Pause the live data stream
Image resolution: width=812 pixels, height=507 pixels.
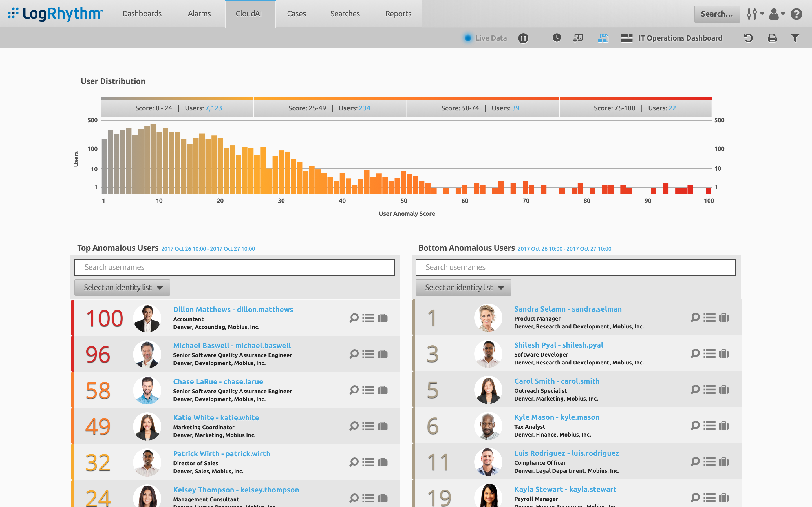[x=523, y=38]
